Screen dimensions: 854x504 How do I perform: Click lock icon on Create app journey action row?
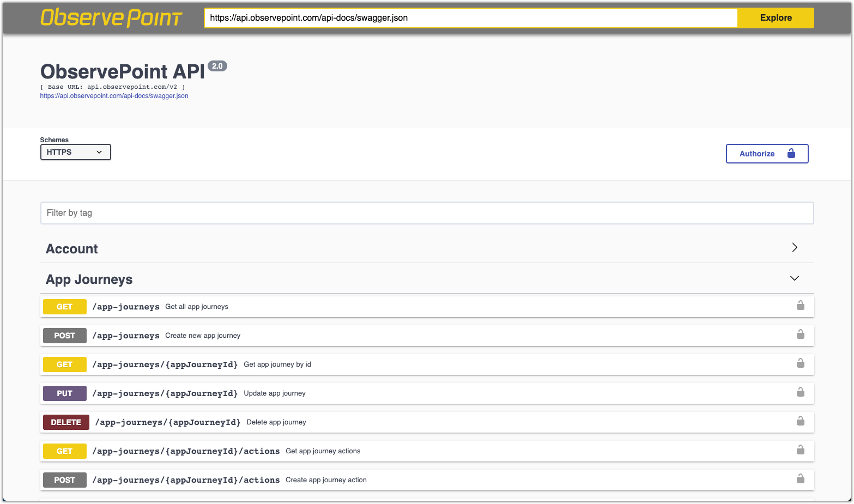pyautogui.click(x=801, y=478)
